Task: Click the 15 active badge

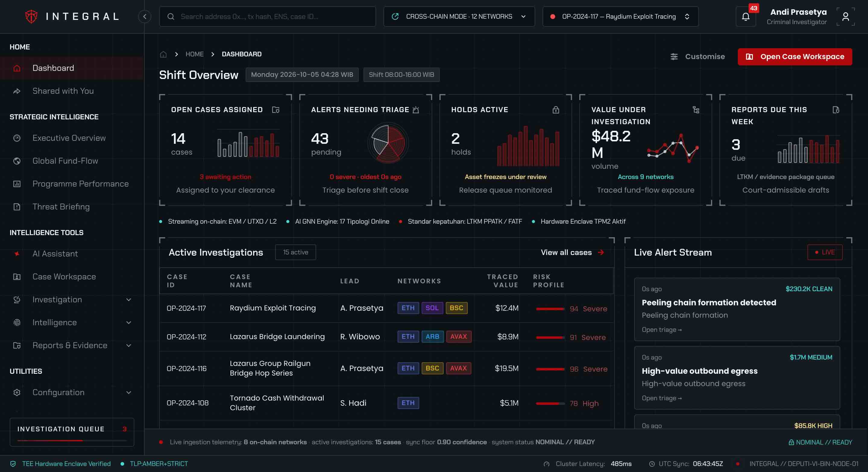Action: coord(295,252)
